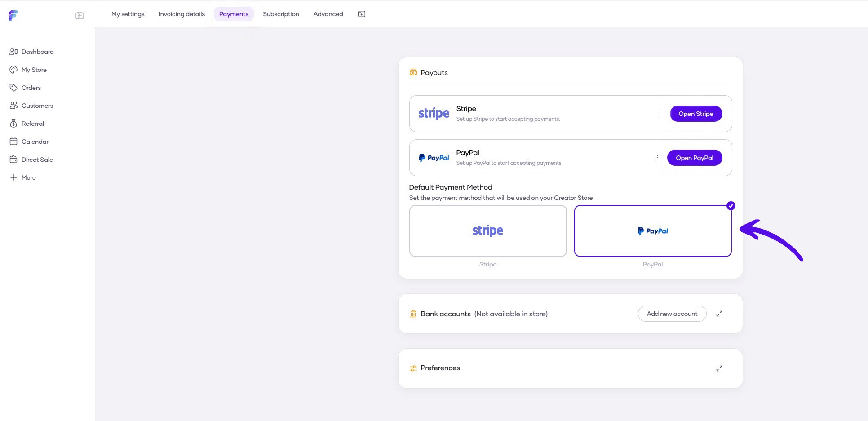Click the PayPal selected checkmark badge
Screen dimensions: 868x421
(731, 206)
